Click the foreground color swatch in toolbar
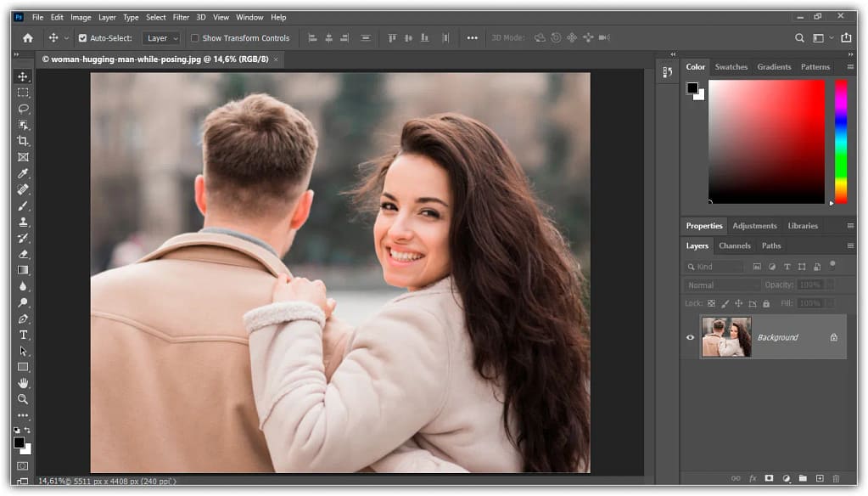The height and width of the screenshot is (496, 868). click(19, 442)
